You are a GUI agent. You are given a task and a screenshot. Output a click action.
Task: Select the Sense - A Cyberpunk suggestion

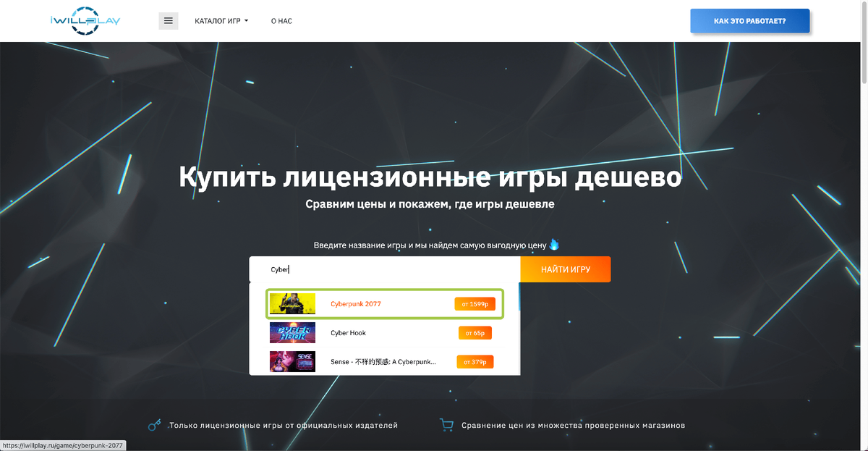385,361
